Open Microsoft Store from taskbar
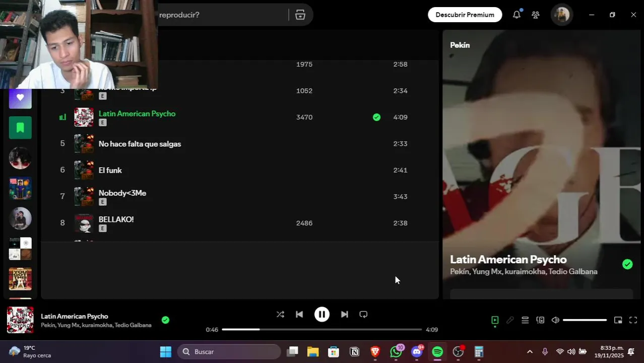The image size is (644, 363). (334, 352)
